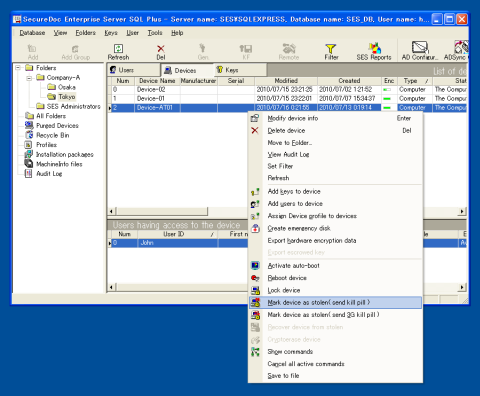This screenshot has width=480, height=396.
Task: Click the Add Group toolbar icon
Action: 75,49
